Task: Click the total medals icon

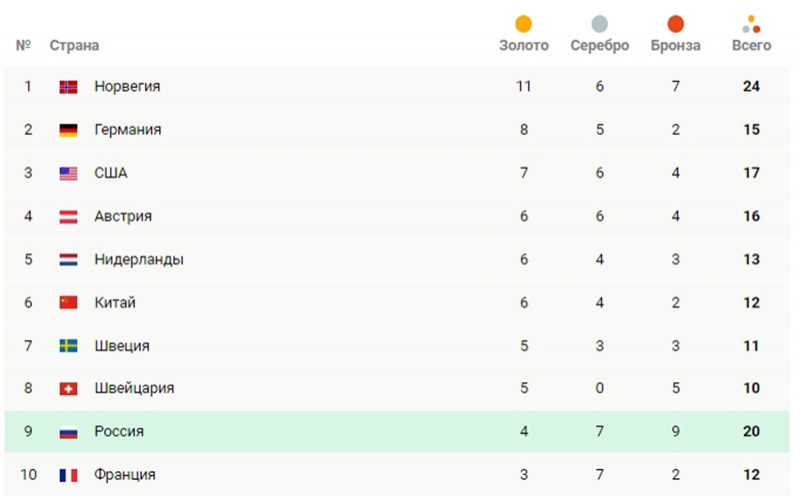Action: click(x=751, y=24)
